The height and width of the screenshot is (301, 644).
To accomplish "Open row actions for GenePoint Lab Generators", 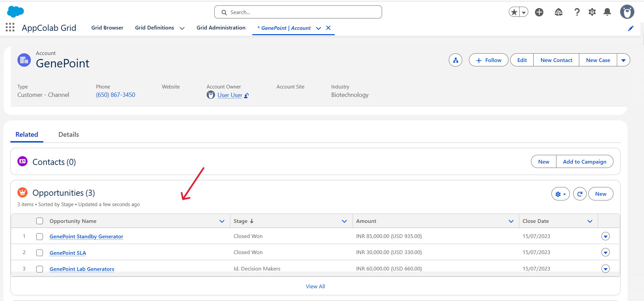I will tap(605, 269).
